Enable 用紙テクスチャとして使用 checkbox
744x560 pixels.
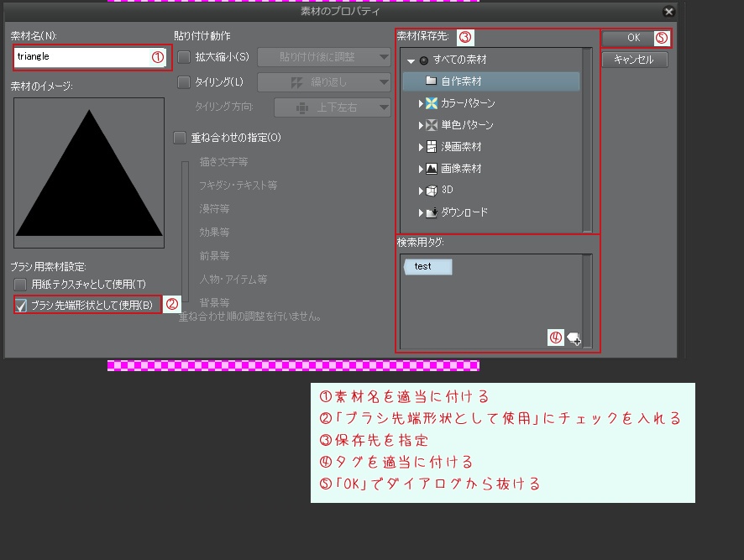pos(21,285)
